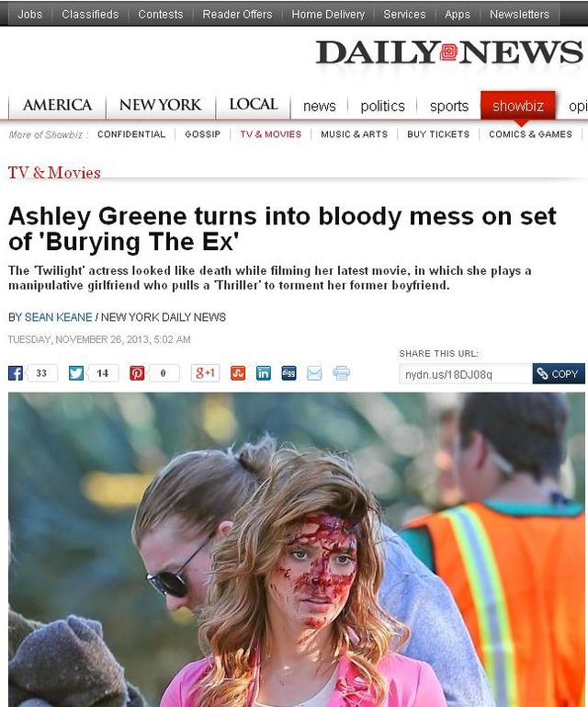Screen dimensions: 588x707
Task: Click the Daily News logo
Action: tap(449, 52)
